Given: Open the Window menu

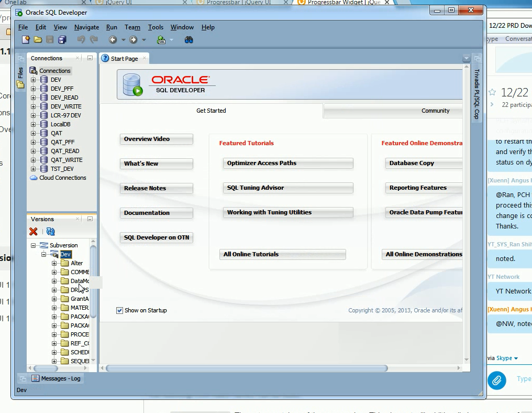Looking at the screenshot, I should coord(182,27).
